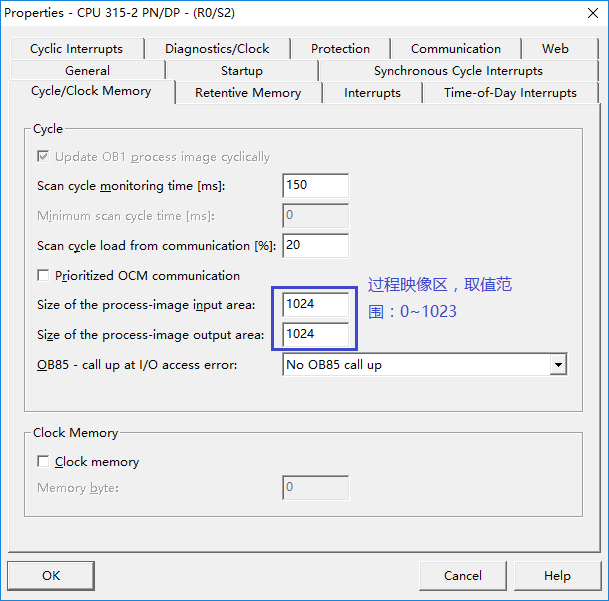Switch to the Cyclic Interrupts tab
The width and height of the screenshot is (609, 601).
point(76,49)
